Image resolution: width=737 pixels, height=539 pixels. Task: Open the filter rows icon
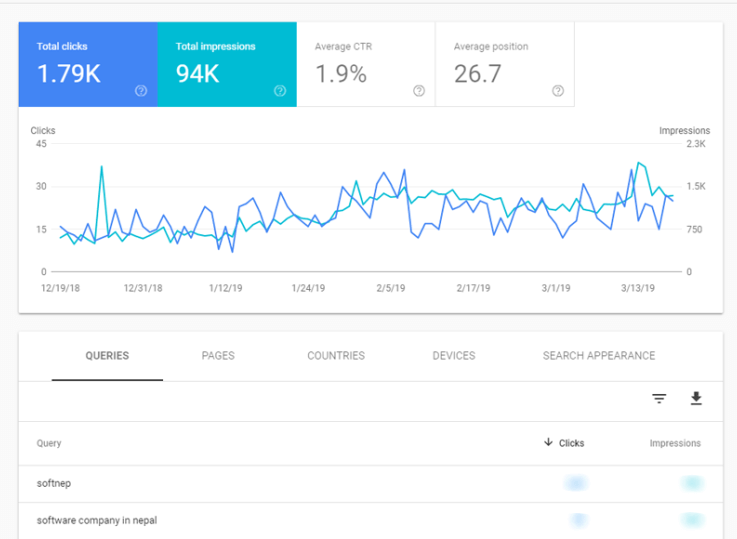pos(659,399)
